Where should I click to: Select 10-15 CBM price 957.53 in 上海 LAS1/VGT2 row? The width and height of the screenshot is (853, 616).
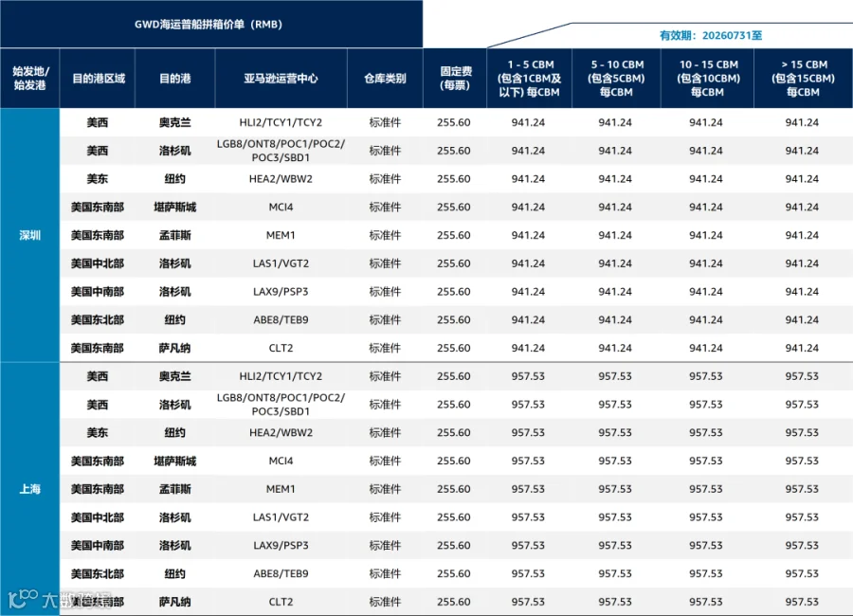pos(706,516)
